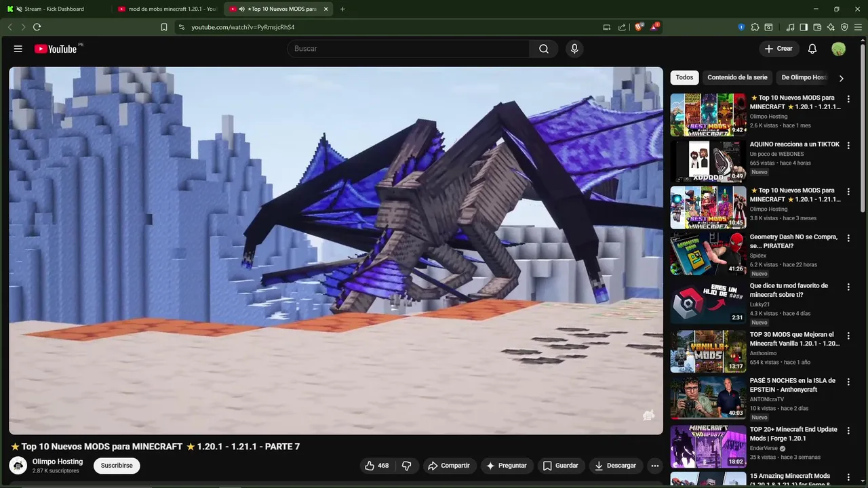Click the Descargar button
This screenshot has height=488, width=868.
tap(616, 466)
